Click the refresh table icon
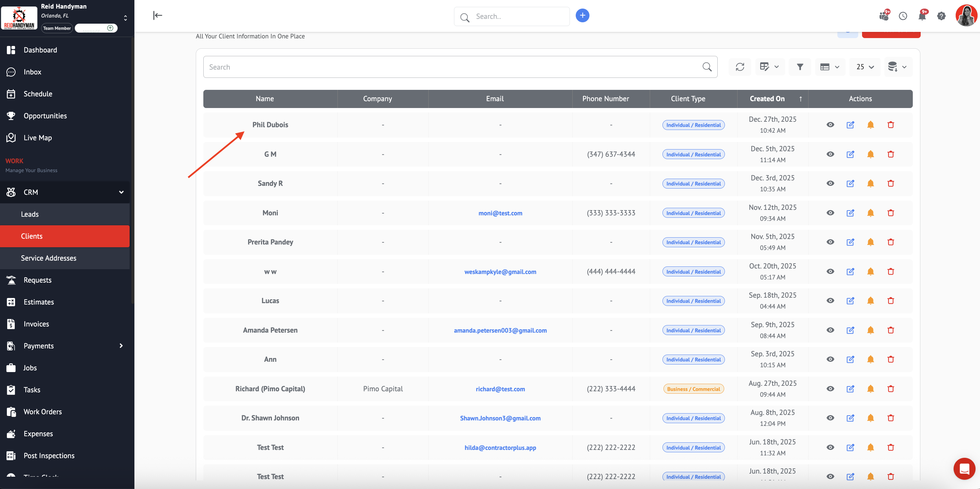The width and height of the screenshot is (980, 489). pos(740,67)
